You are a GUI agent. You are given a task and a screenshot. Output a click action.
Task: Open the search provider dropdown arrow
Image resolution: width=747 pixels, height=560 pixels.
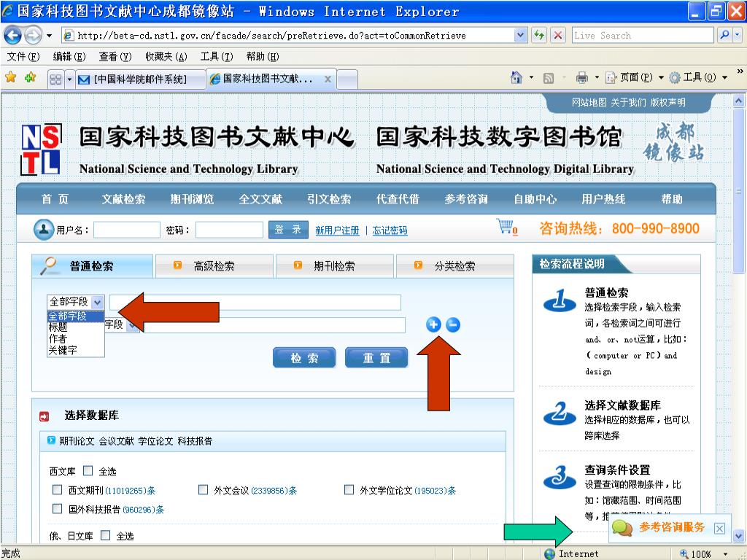738,35
